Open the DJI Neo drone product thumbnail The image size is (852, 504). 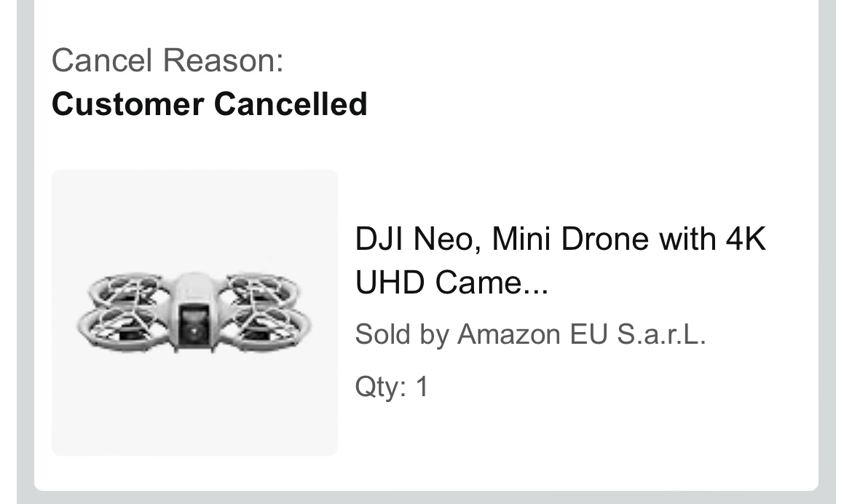(194, 312)
